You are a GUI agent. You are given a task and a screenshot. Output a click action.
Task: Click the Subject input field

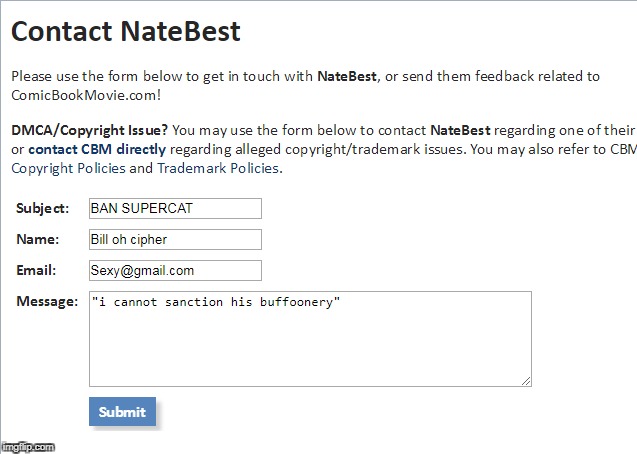pos(174,208)
